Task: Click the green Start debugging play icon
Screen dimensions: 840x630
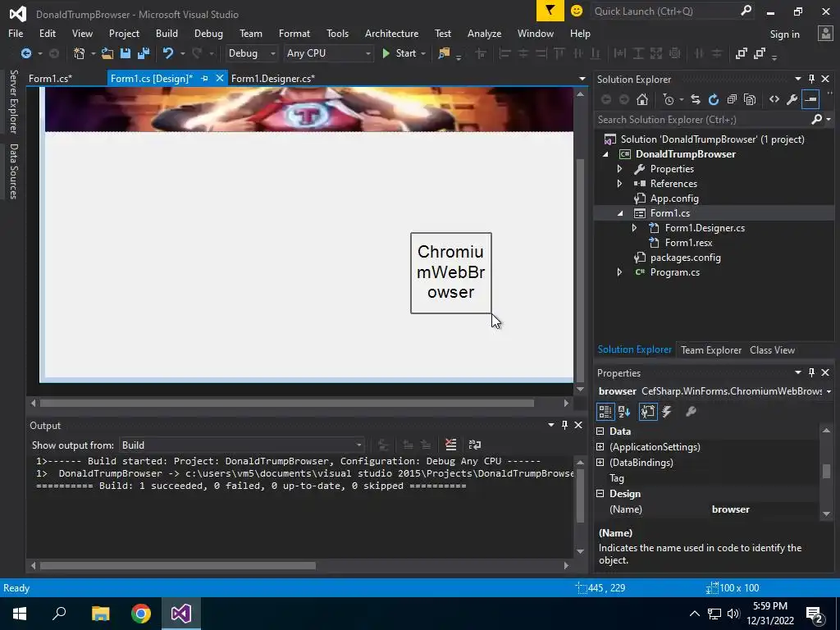Action: tap(386, 53)
